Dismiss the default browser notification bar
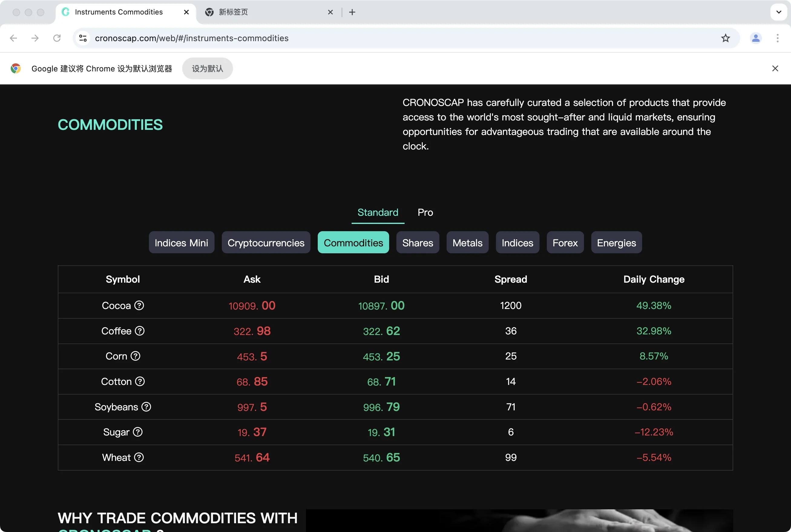The image size is (791, 532). click(x=775, y=68)
